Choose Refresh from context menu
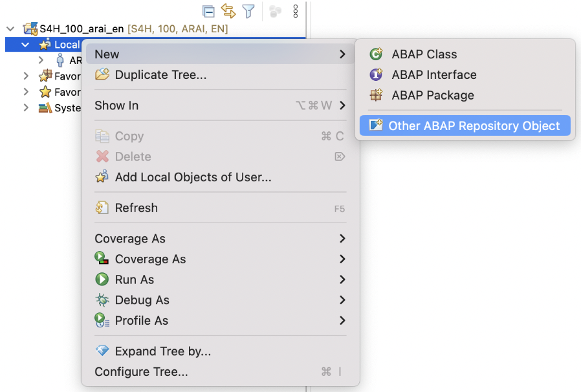 [221, 208]
